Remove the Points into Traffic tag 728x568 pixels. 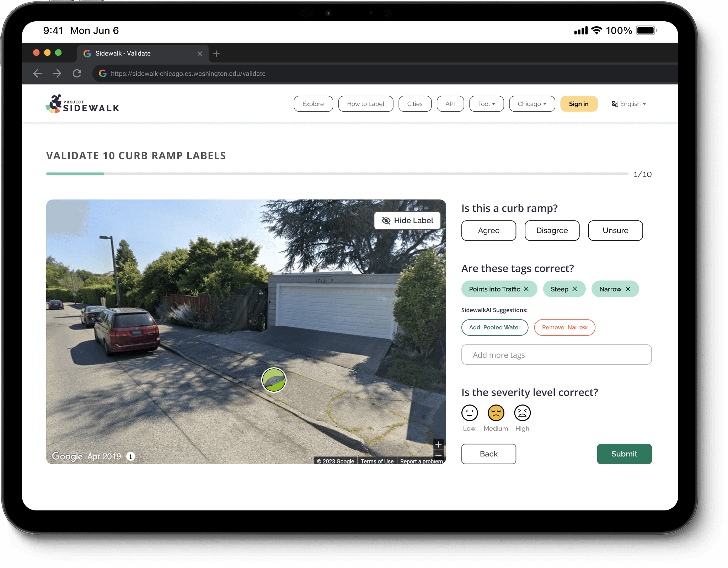(x=526, y=289)
